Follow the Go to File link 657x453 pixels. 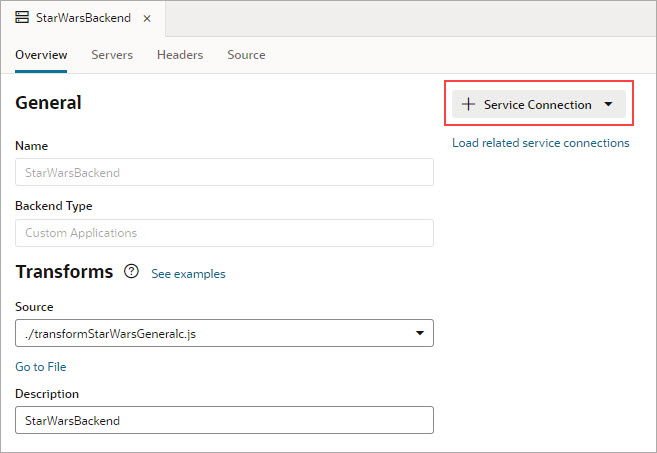[x=41, y=367]
